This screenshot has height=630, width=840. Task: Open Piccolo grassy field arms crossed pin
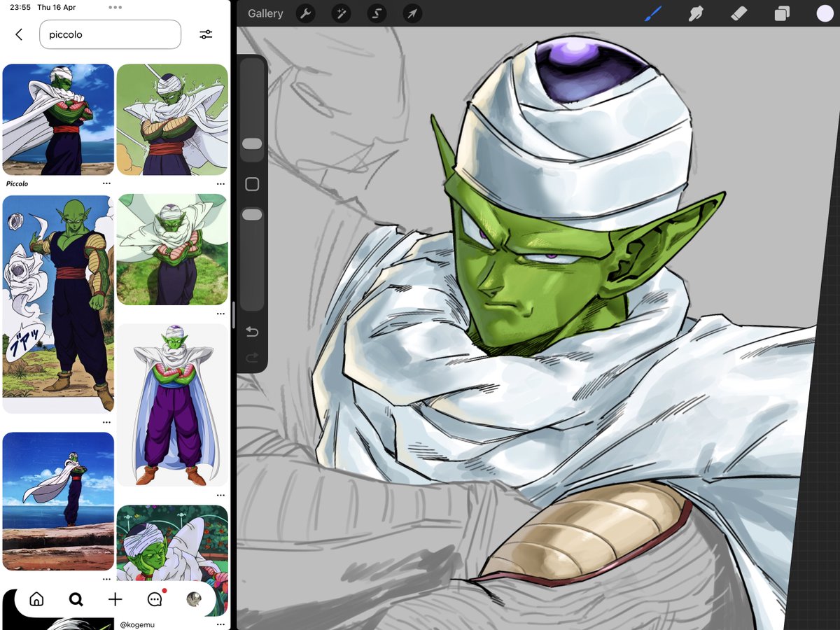click(x=172, y=250)
